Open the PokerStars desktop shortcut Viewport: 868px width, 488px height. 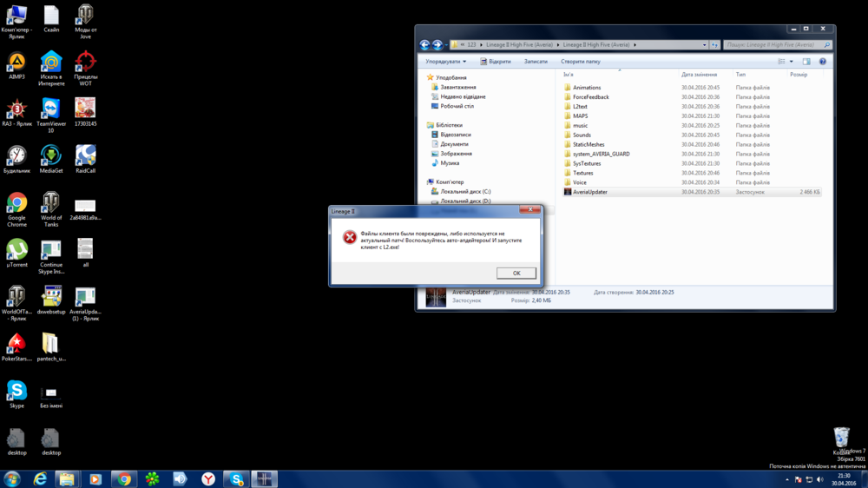(16, 344)
